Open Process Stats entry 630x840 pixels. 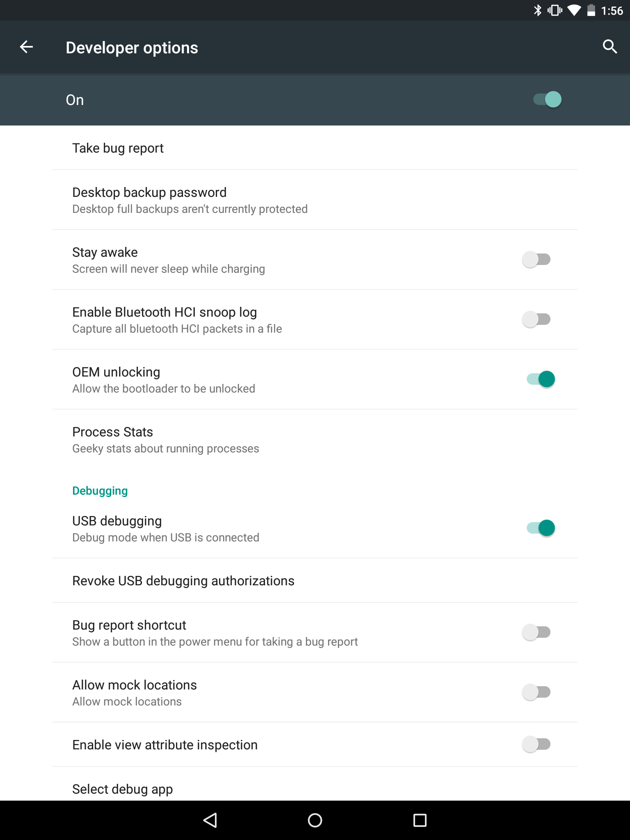point(315,439)
